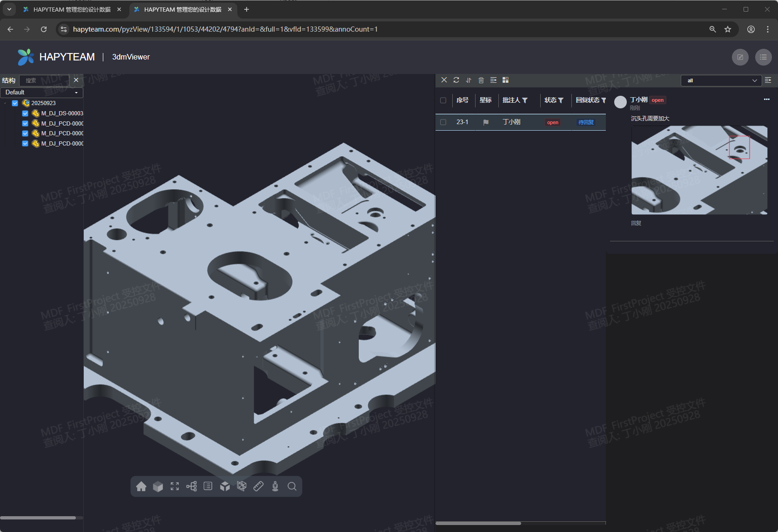
Task: Select the ruler measurement tool
Action: pos(259,486)
